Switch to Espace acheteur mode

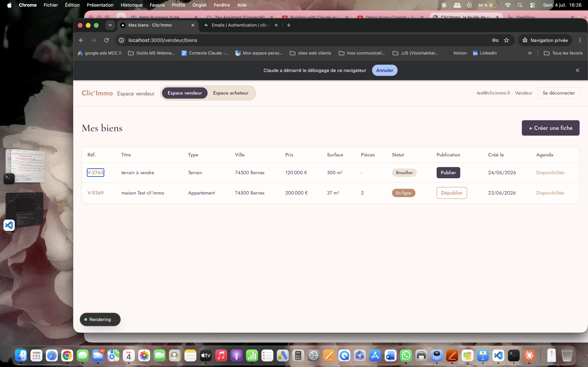click(x=231, y=93)
